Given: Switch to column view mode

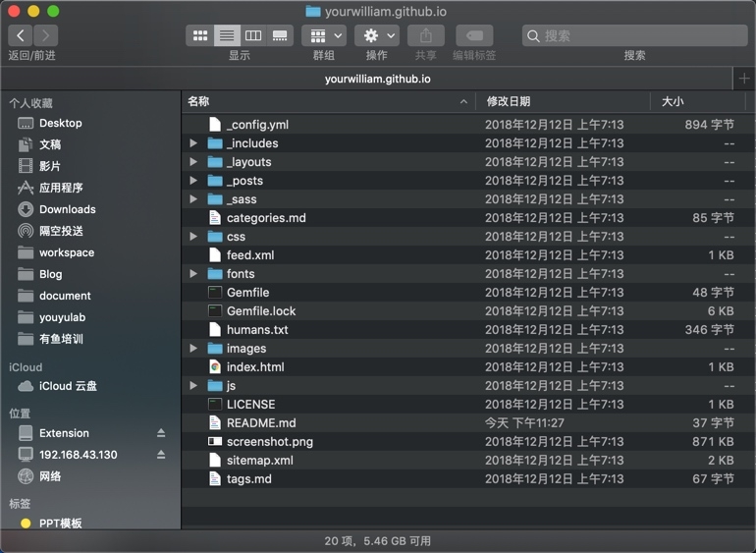Looking at the screenshot, I should click(253, 35).
